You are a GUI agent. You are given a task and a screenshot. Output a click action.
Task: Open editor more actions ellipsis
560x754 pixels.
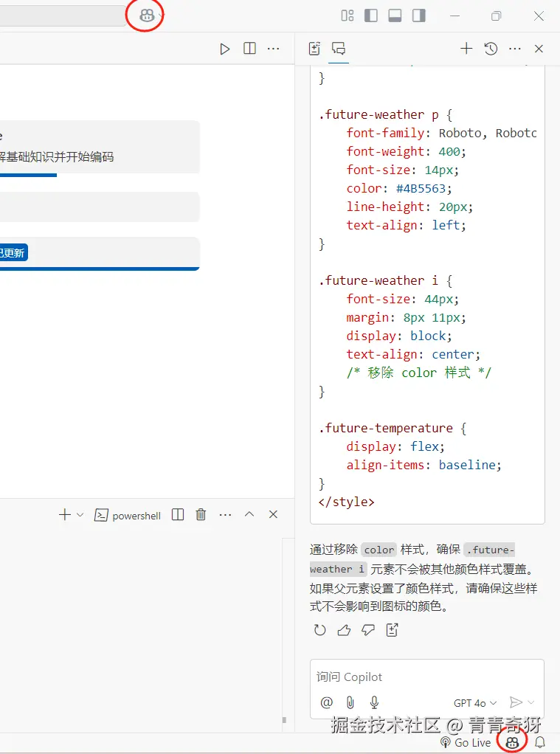tap(273, 49)
